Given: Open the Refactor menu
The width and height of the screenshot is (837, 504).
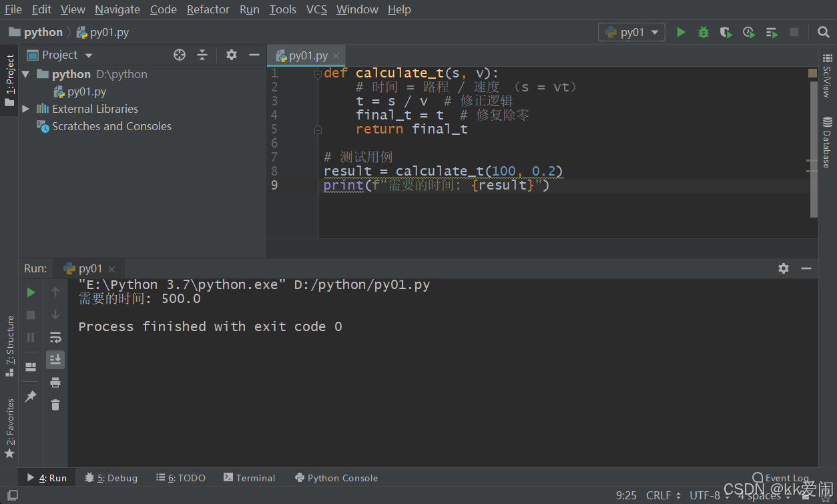Looking at the screenshot, I should tap(208, 9).
